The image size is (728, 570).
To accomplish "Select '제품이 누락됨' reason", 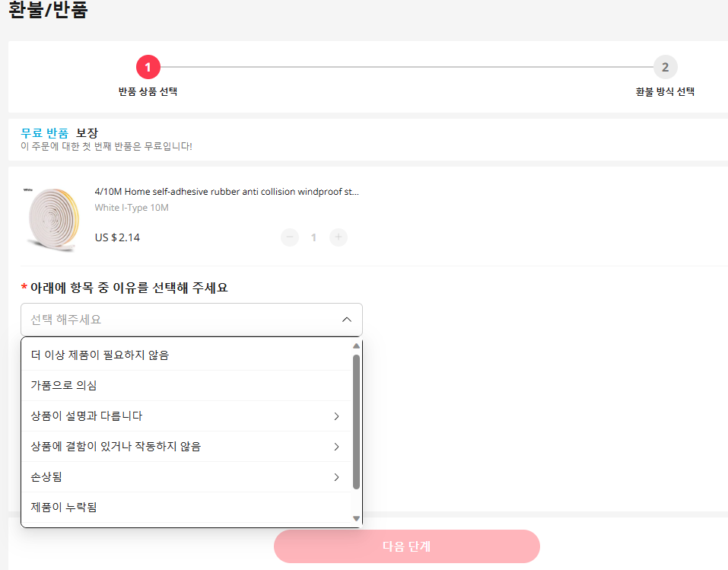I will tap(186, 508).
